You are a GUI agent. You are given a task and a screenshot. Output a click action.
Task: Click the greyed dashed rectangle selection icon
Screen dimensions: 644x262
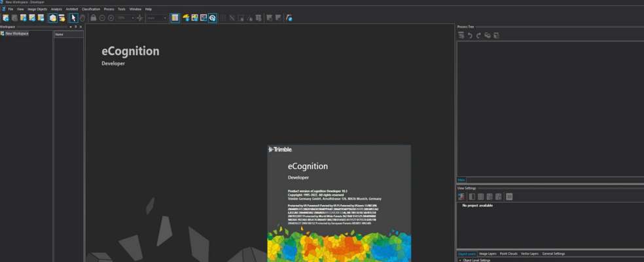241,18
